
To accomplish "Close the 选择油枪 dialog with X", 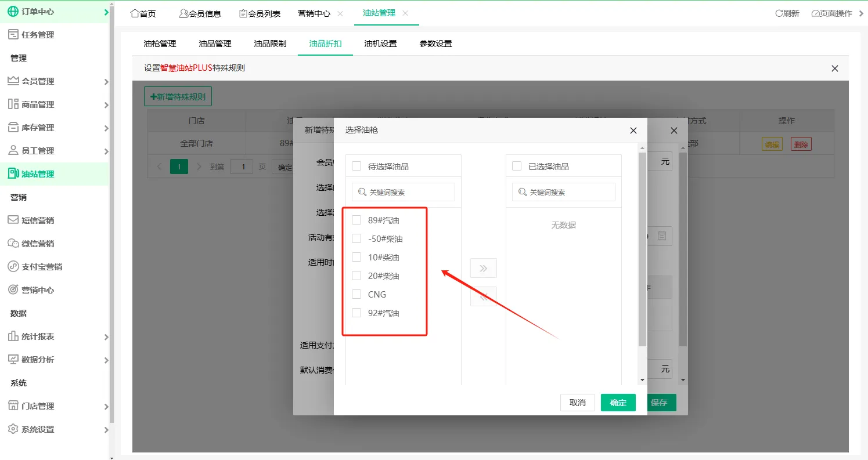I will pyautogui.click(x=633, y=131).
